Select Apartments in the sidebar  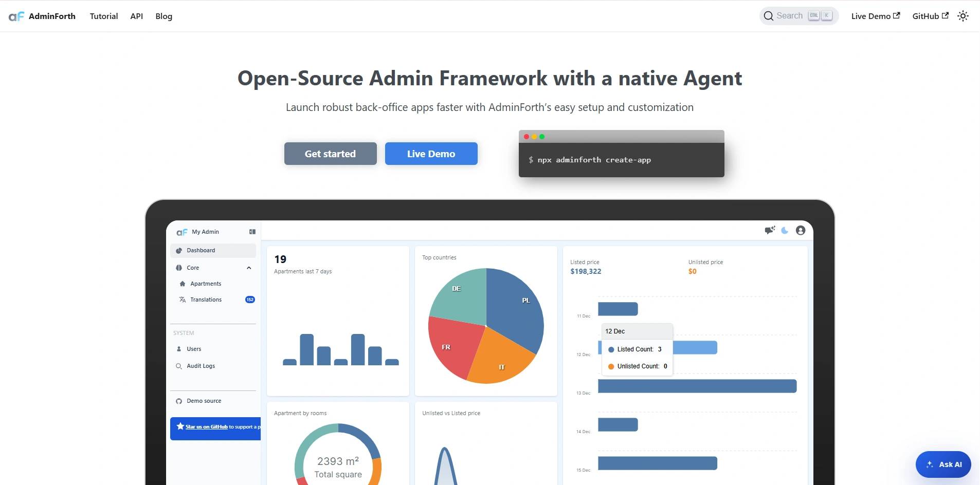(206, 284)
